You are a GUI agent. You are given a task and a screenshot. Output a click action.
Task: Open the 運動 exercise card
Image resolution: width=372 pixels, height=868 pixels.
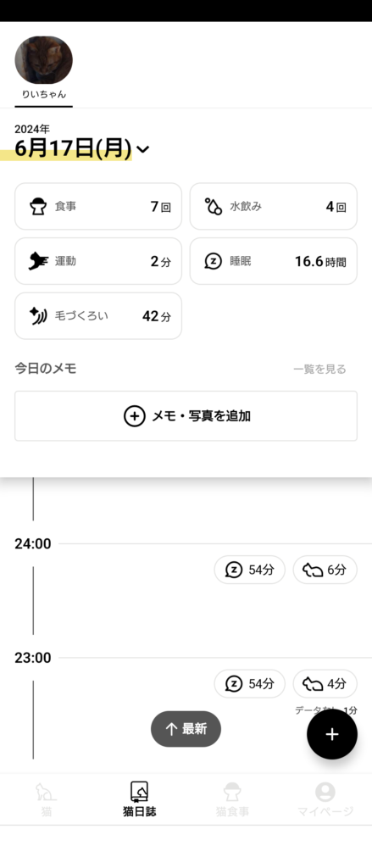pos(98,261)
